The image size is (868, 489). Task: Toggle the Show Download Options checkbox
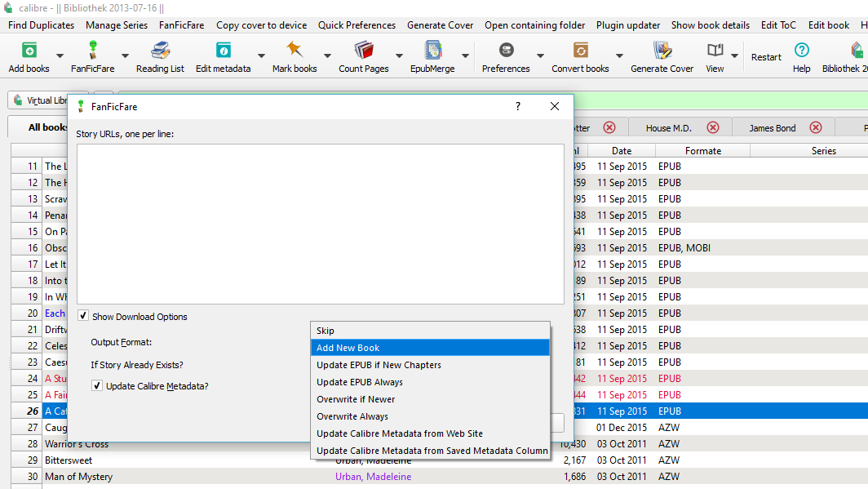point(83,316)
